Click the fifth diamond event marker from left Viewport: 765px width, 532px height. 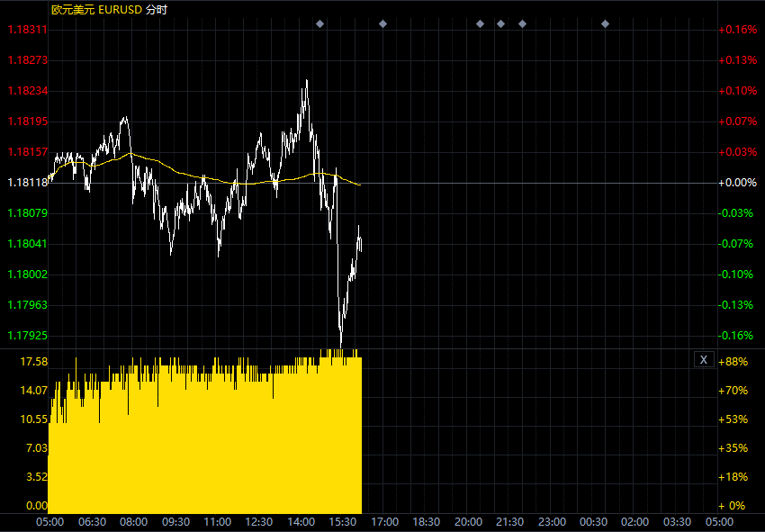522,23
